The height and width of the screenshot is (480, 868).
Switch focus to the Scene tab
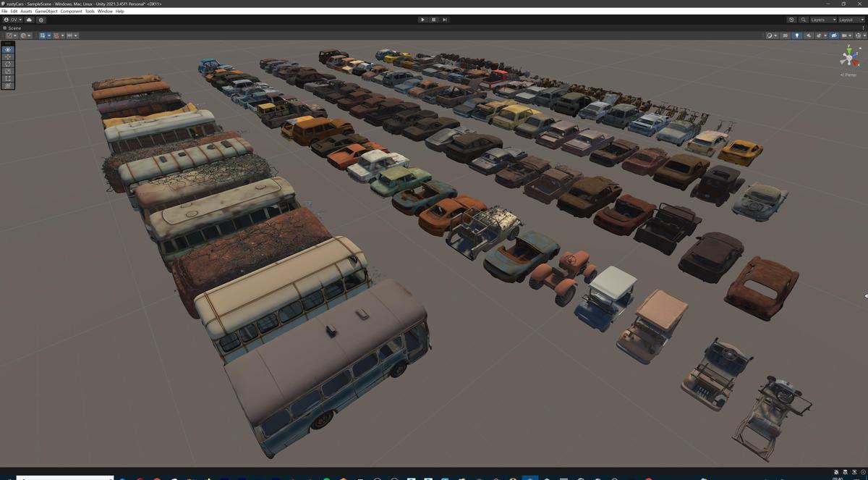click(x=13, y=28)
